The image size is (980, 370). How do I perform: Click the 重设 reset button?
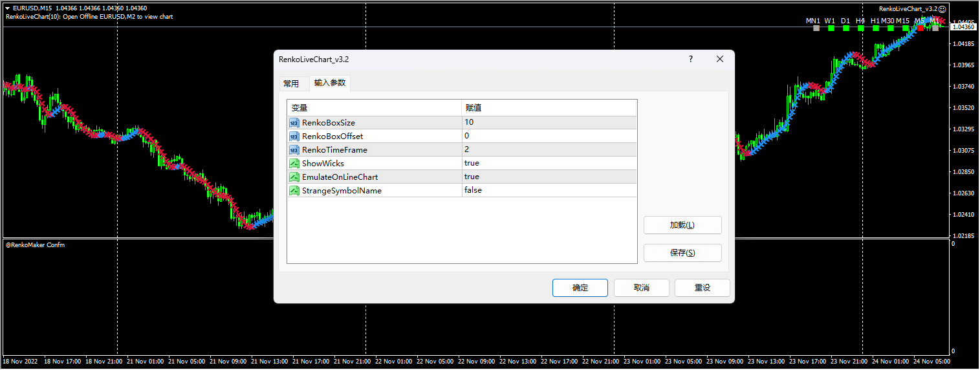(702, 288)
